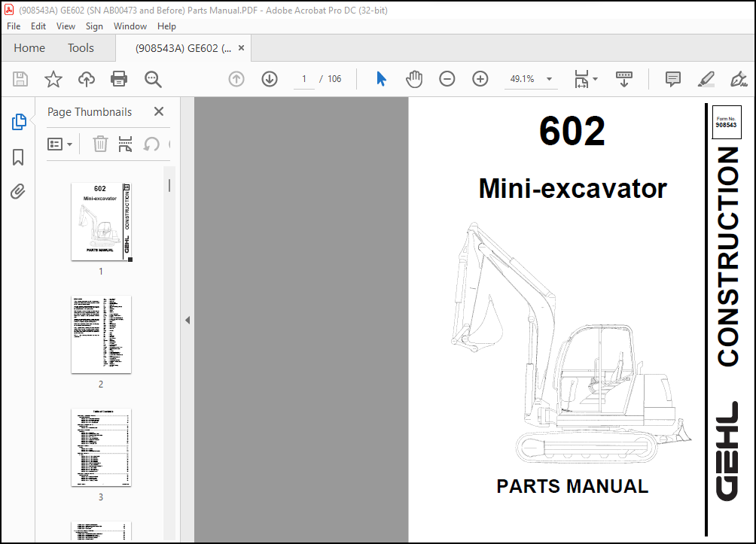The height and width of the screenshot is (544, 756).
Task: Close the GE602 document tab
Action: tap(242, 47)
